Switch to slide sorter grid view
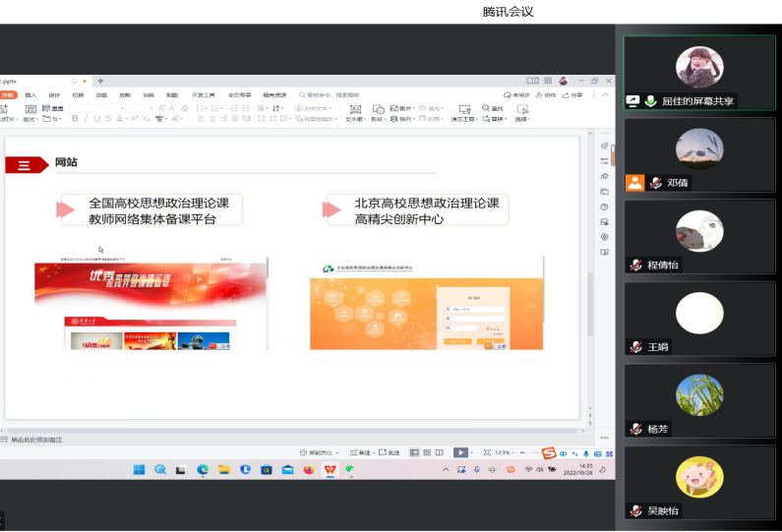The image size is (782, 532). (x=427, y=452)
